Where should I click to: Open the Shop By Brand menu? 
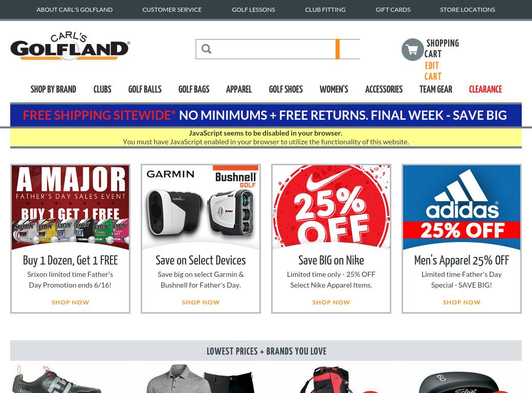53,89
